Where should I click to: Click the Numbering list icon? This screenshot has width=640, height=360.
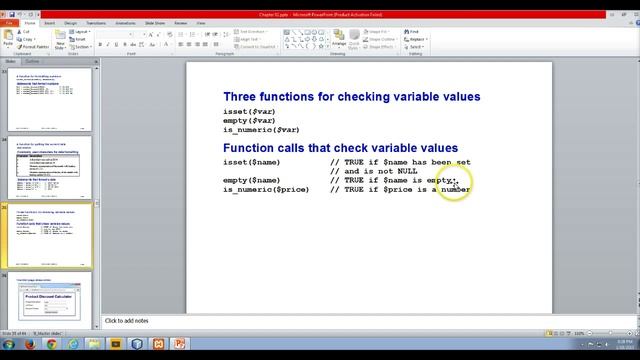click(x=193, y=35)
